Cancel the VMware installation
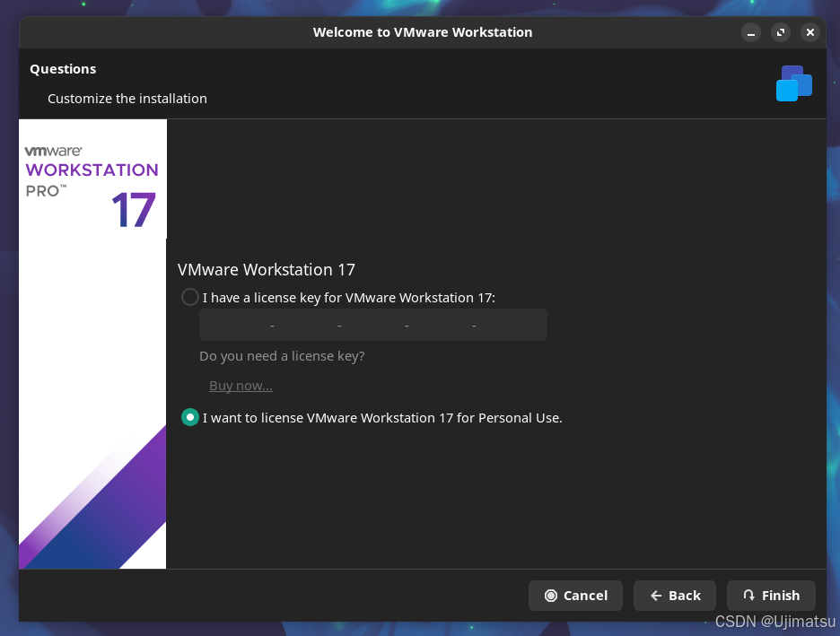The image size is (840, 636). tap(575, 596)
